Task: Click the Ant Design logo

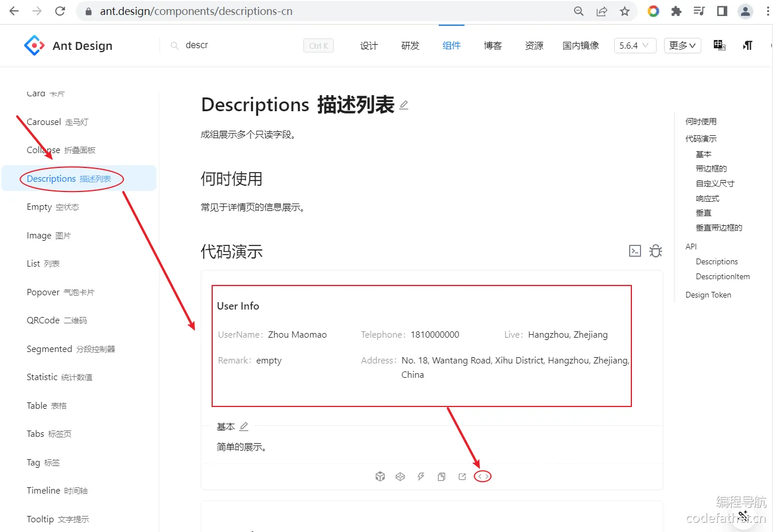Action: tap(68, 45)
